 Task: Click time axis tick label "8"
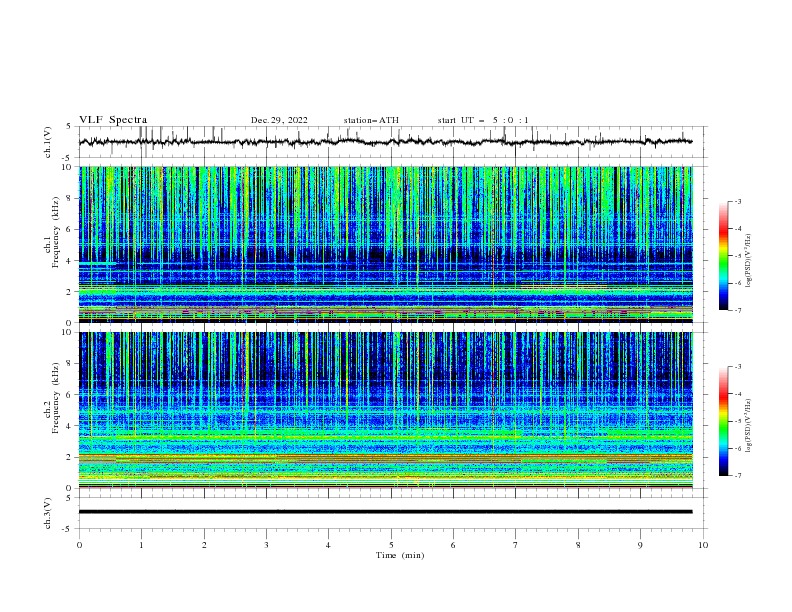coord(578,545)
